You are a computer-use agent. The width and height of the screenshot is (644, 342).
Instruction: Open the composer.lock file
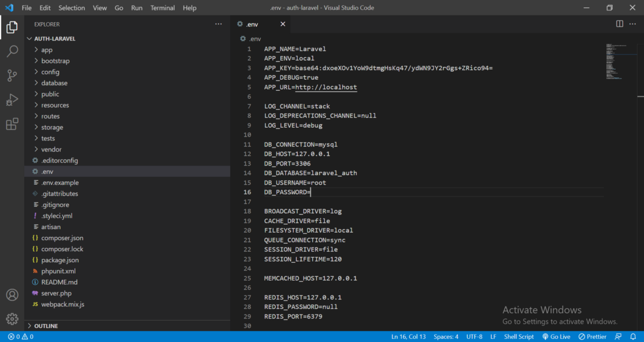pyautogui.click(x=128, y=249)
